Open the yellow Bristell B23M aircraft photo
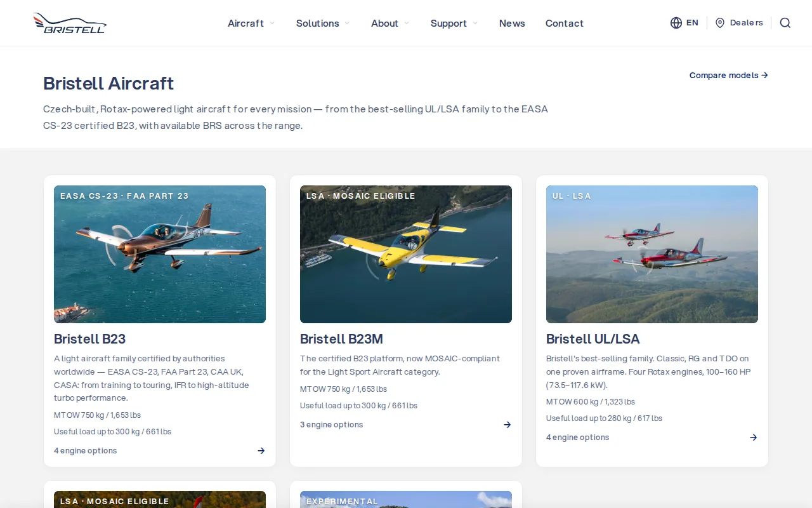812x508 pixels. coord(406,254)
